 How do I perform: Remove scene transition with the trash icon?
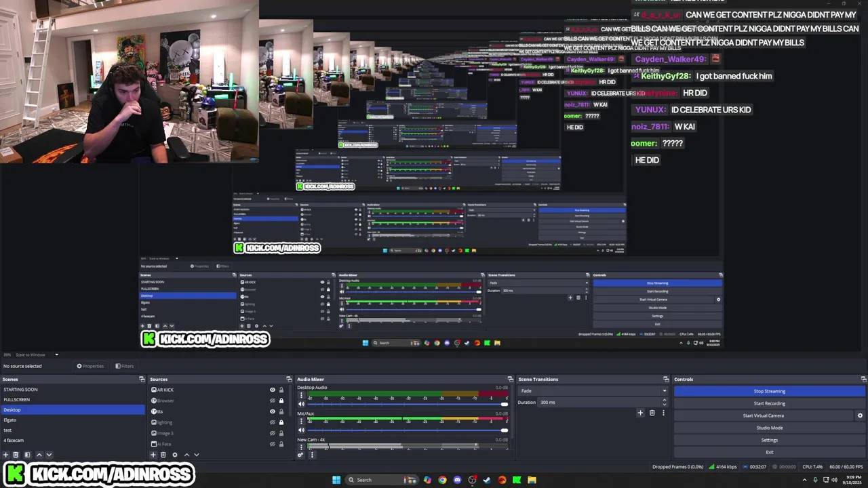tap(652, 413)
